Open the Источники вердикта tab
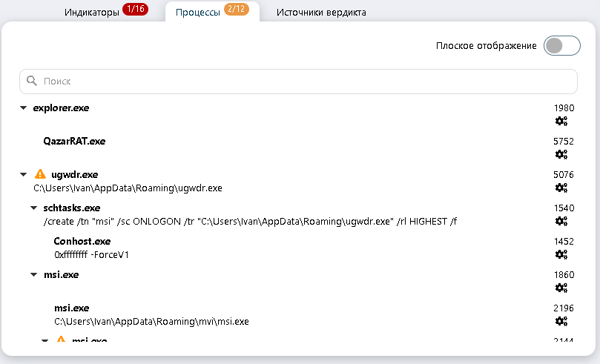This screenshot has width=600, height=364. pos(321,13)
